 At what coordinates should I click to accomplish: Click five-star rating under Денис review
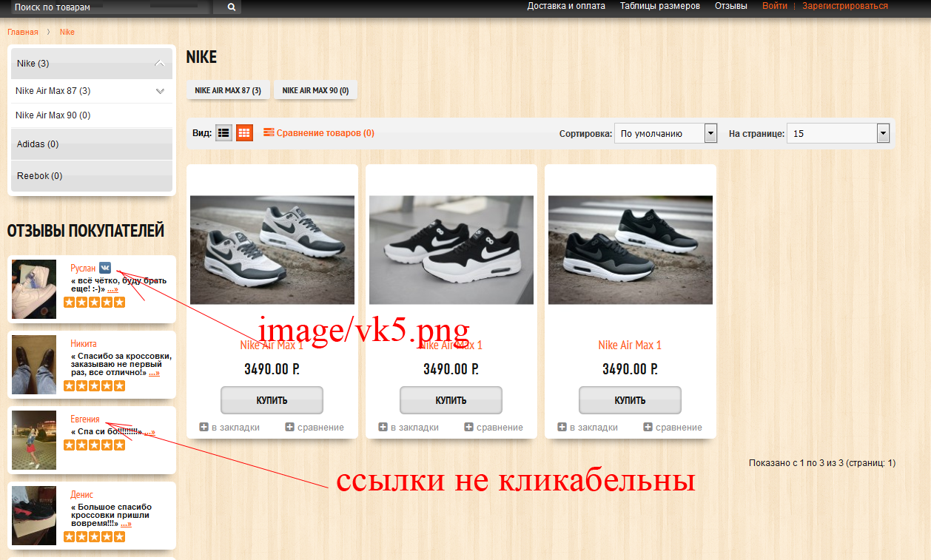click(94, 537)
